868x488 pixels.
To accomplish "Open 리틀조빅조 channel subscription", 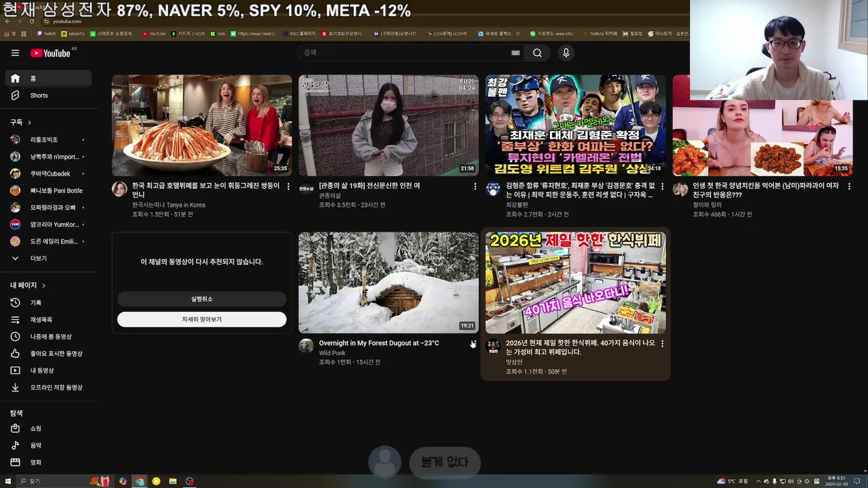I will (47, 140).
